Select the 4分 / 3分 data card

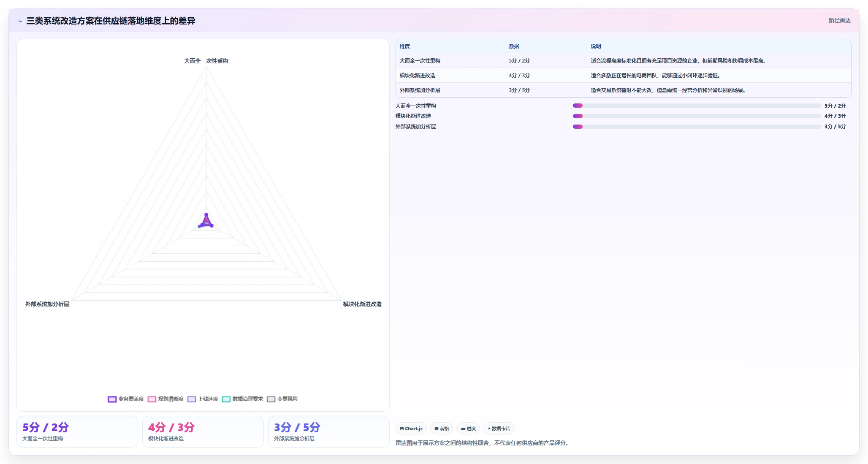203,431
